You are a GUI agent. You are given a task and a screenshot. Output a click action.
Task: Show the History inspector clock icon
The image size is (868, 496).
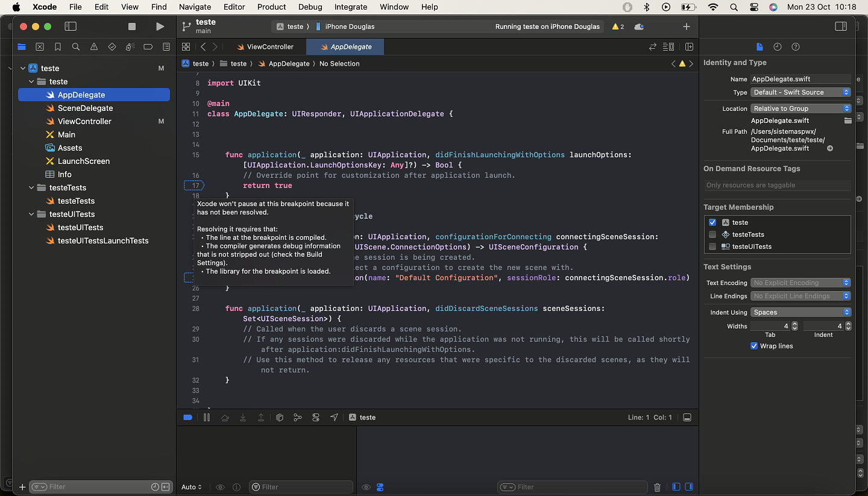778,47
